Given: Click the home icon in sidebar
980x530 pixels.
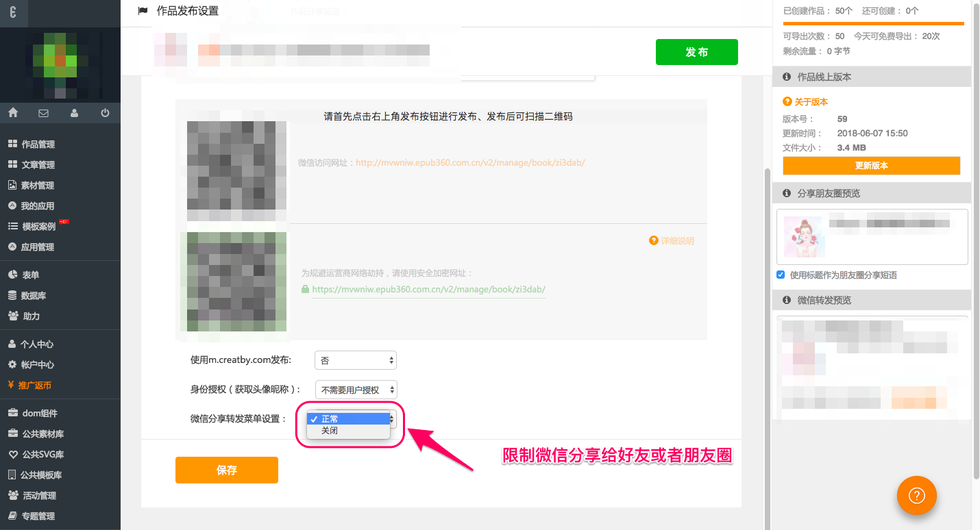Looking at the screenshot, I should pyautogui.click(x=13, y=113).
